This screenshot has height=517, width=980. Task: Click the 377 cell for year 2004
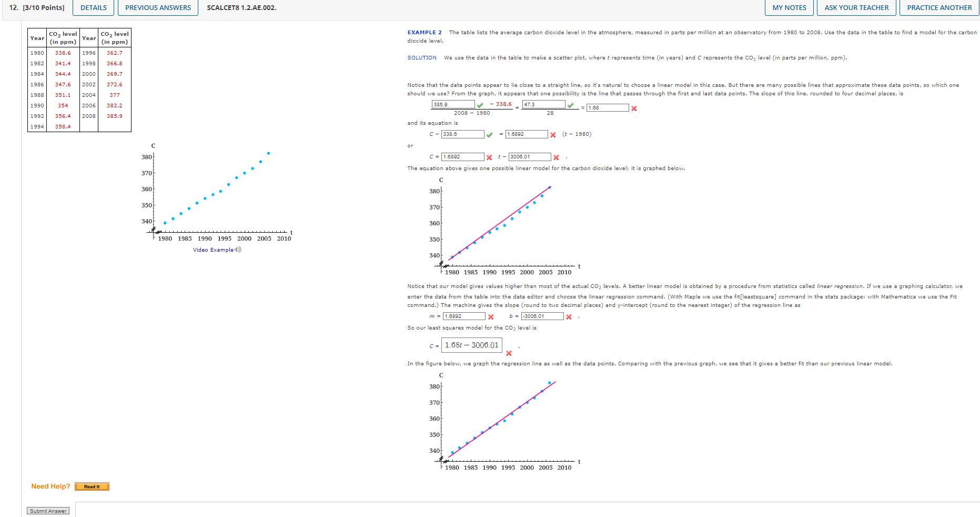[x=114, y=95]
